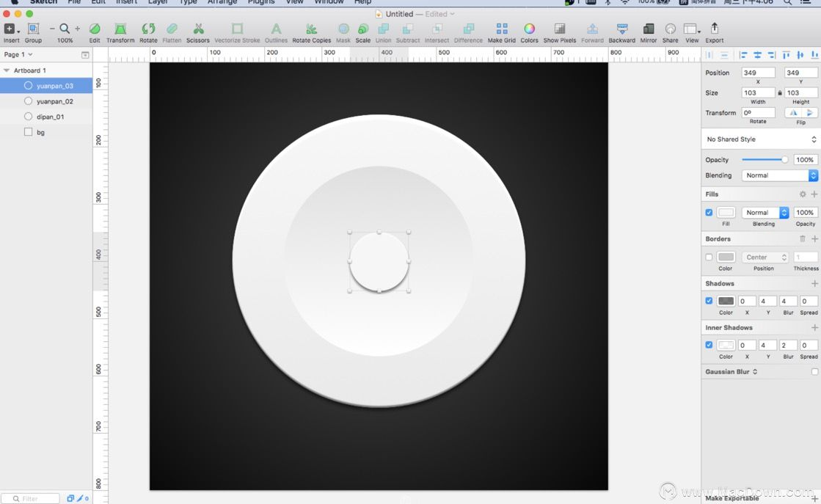Click the Export toolbar icon

click(x=714, y=32)
